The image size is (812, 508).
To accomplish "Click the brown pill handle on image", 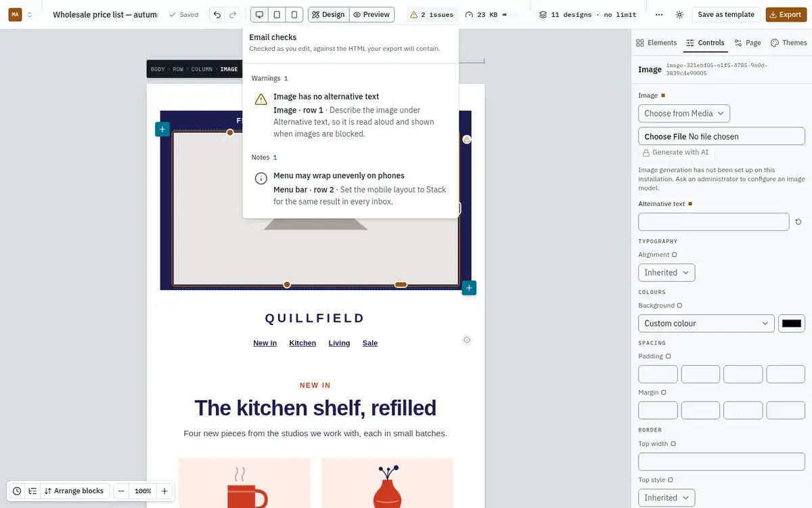I will pos(401,284).
